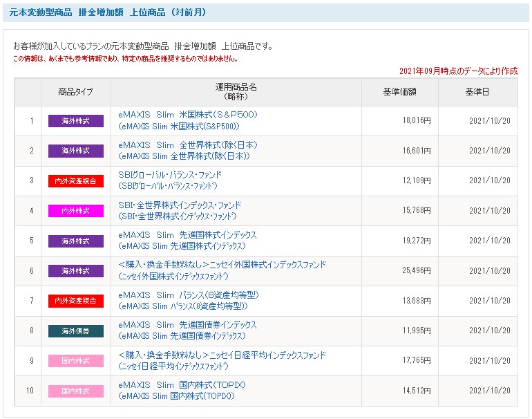Click price 17,765円

[x=417, y=360]
